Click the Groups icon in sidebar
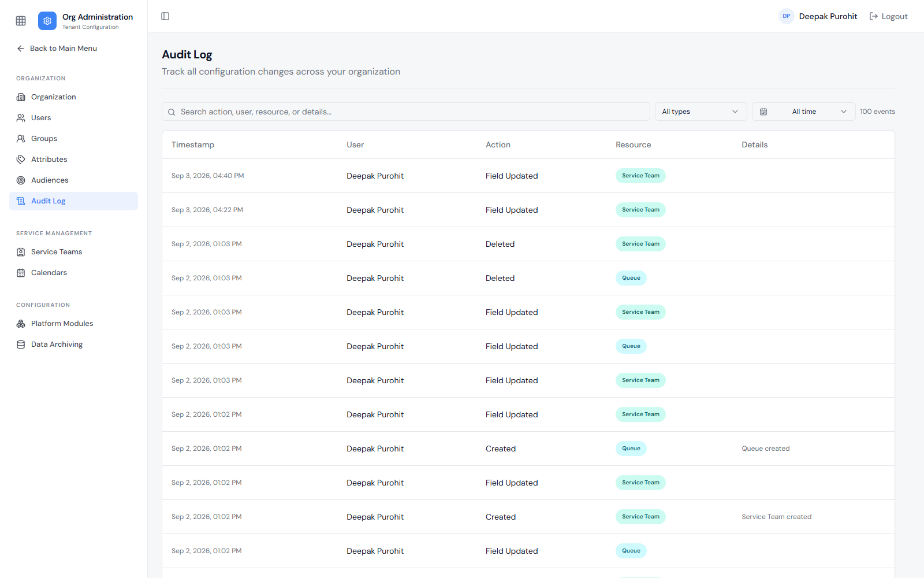The height and width of the screenshot is (578, 924). pyautogui.click(x=21, y=139)
